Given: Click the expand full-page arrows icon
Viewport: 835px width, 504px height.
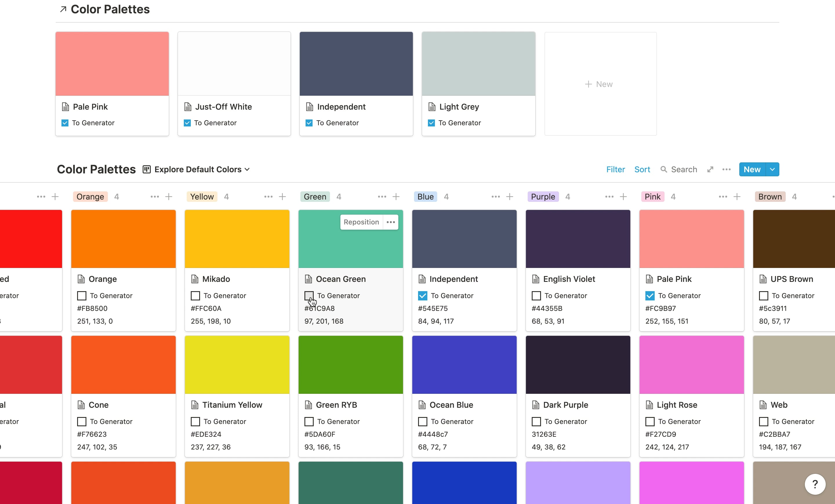Looking at the screenshot, I should coord(710,169).
